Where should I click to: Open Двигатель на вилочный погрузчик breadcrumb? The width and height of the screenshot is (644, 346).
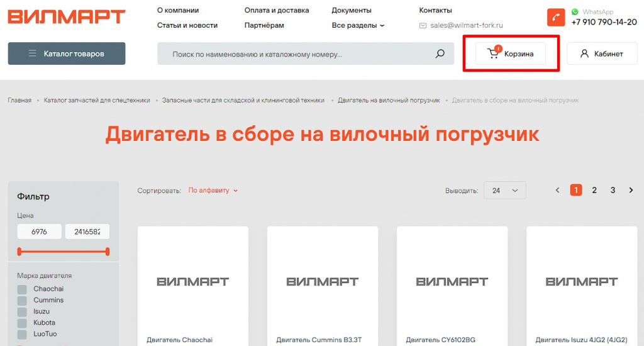coord(389,100)
